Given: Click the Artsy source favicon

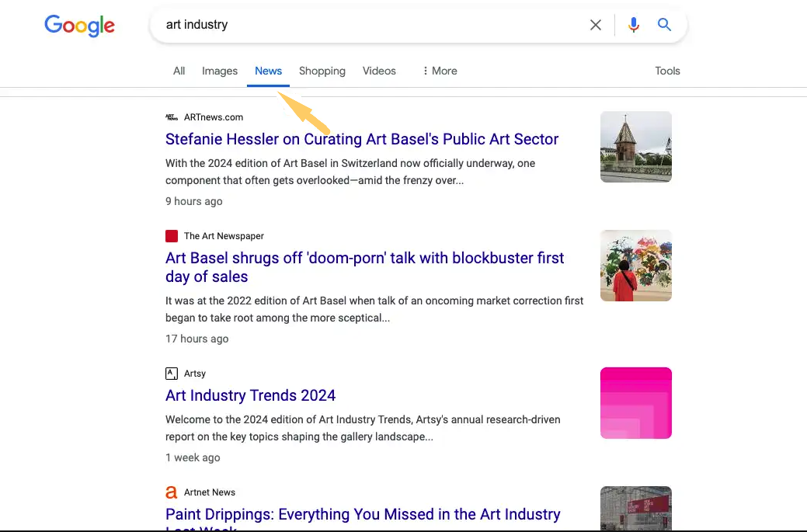Looking at the screenshot, I should point(172,374).
